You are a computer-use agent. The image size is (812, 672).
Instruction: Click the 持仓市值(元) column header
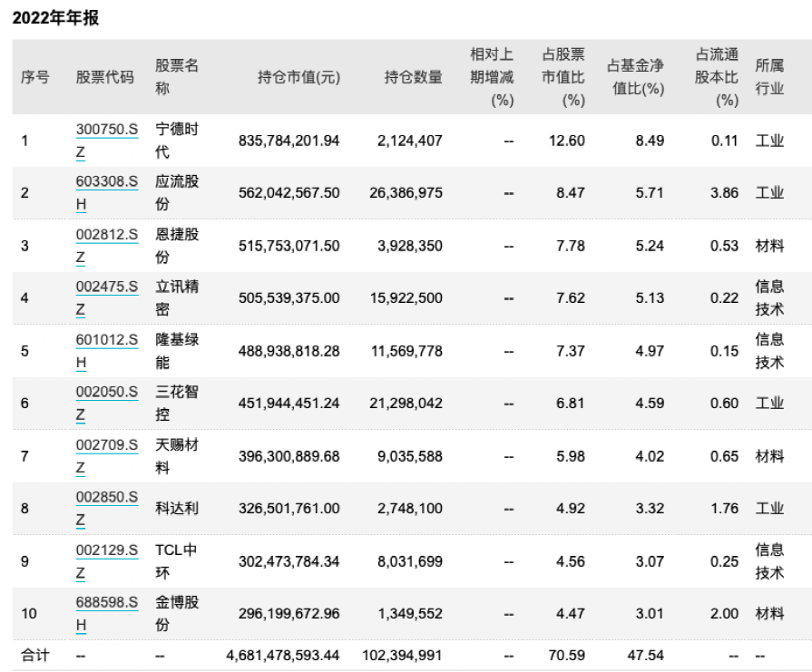click(298, 77)
